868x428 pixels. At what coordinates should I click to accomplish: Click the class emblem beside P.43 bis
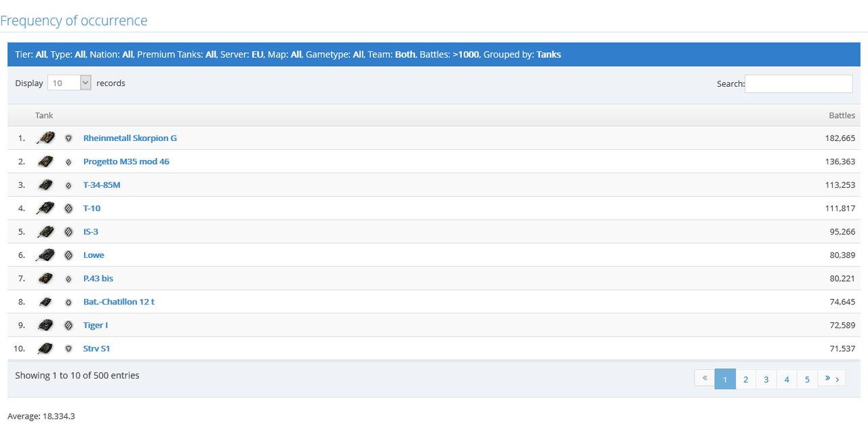[x=68, y=279]
